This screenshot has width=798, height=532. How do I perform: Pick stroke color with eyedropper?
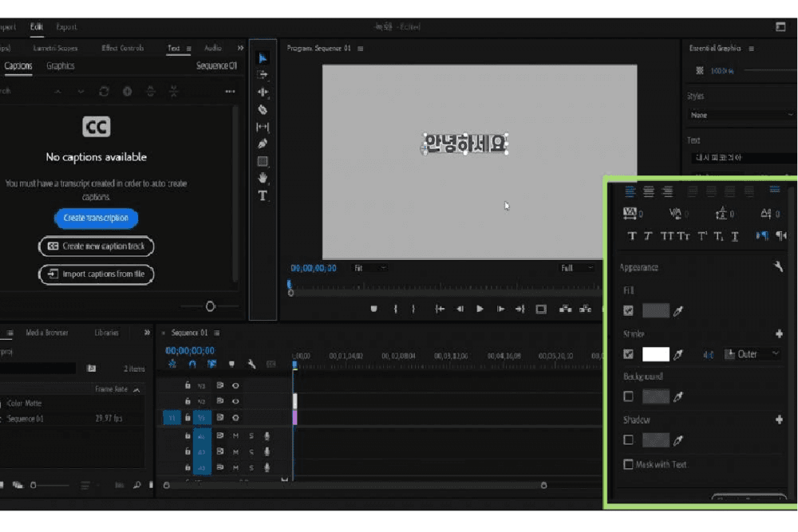pos(678,354)
